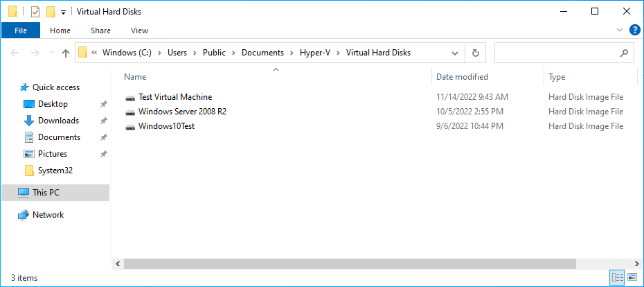The height and width of the screenshot is (287, 644).
Task: Click the New Folder icon in title bar
Action: tap(51, 12)
